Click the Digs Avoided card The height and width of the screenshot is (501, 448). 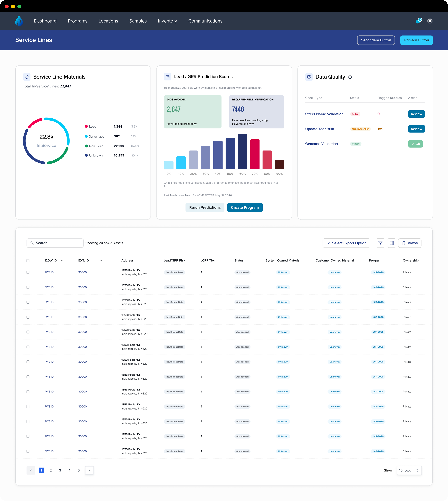pyautogui.click(x=192, y=112)
